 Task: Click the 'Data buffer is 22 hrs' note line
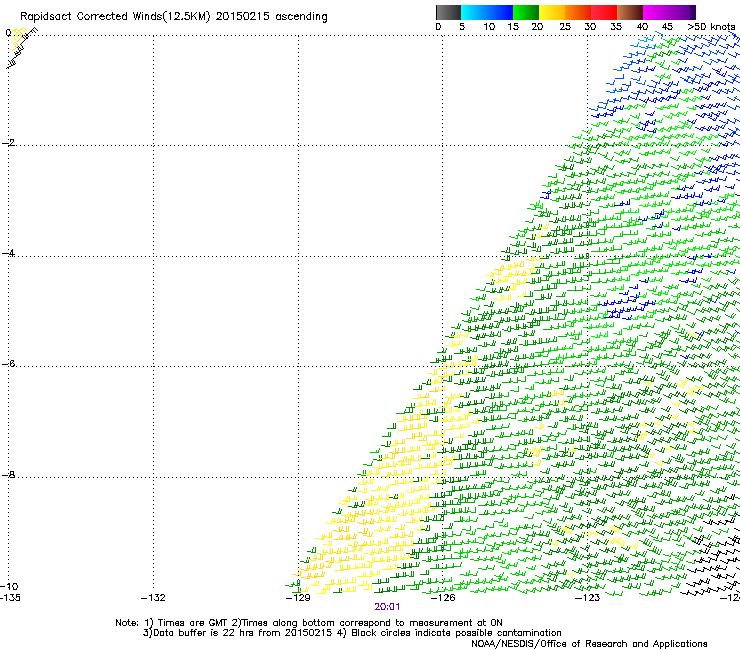352,633
